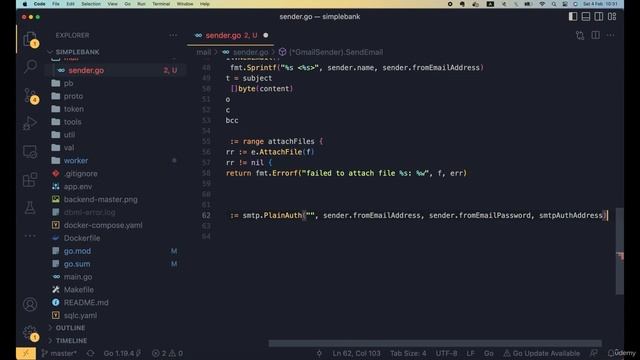Select the sender.go editor tab
The width and height of the screenshot is (640, 360).
pos(231,36)
